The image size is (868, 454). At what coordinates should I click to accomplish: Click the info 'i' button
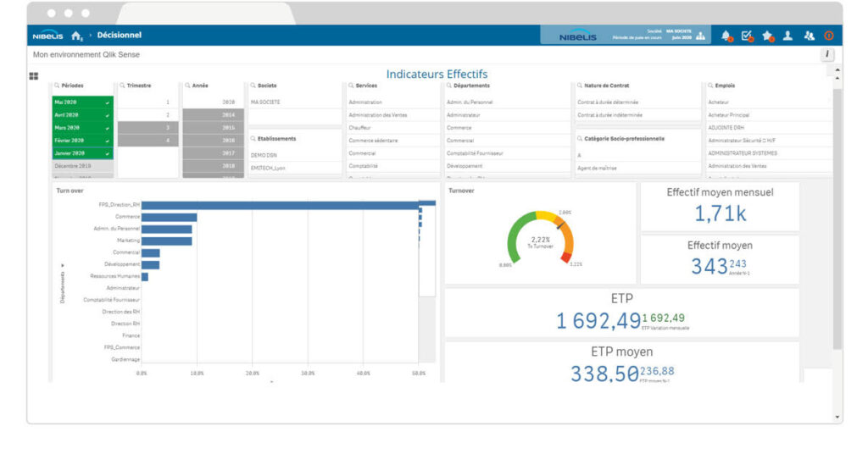pyautogui.click(x=827, y=54)
